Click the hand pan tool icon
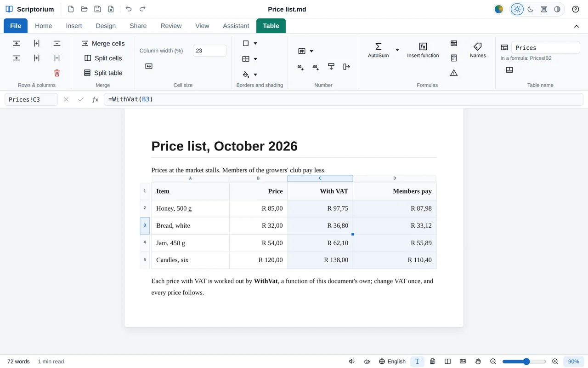Viewport: 588px width, 368px height. [x=478, y=362]
